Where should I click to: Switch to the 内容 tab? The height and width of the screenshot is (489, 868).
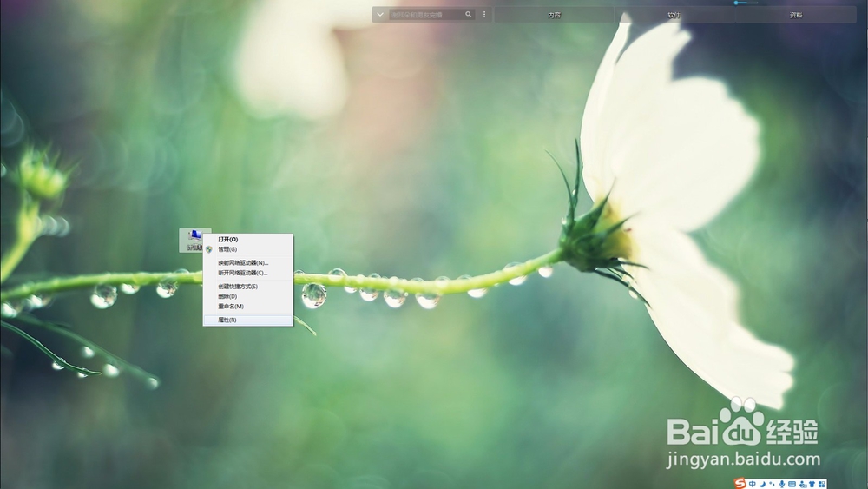554,15
